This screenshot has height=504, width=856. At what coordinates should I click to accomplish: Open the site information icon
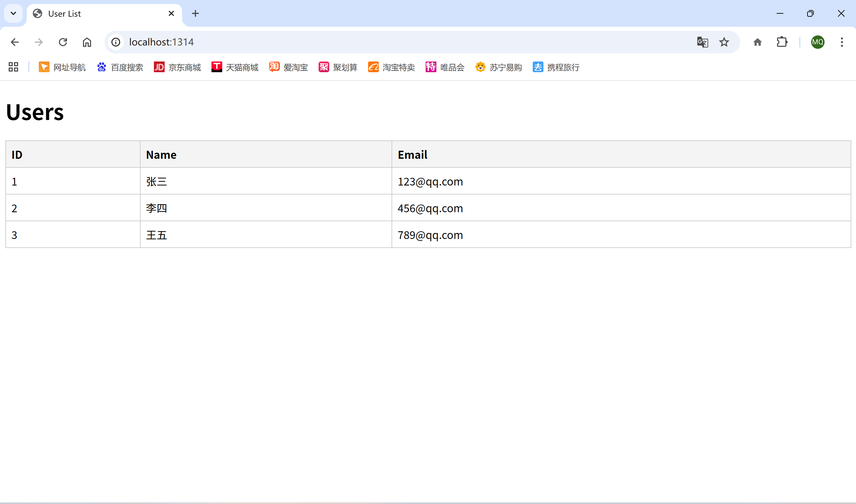coord(116,42)
